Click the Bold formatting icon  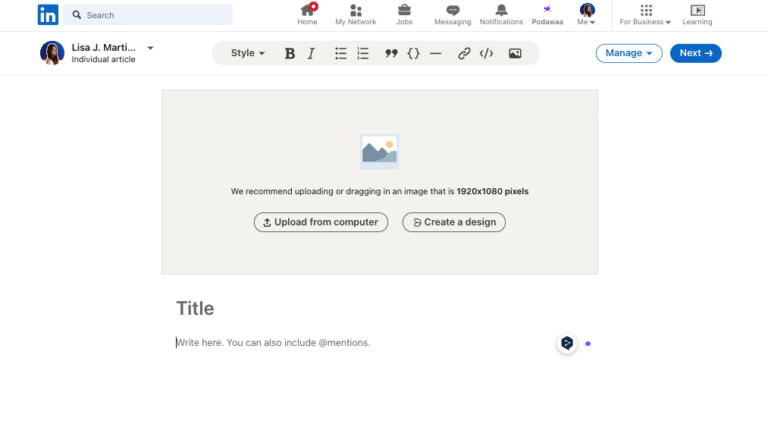pos(290,54)
